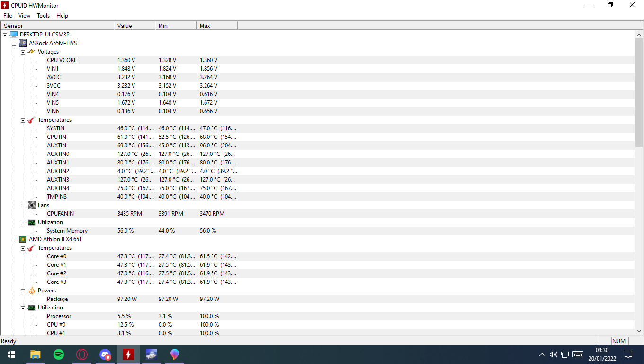Select the VIN1 voltage row
Screen dimensions: 644x364
(318, 69)
